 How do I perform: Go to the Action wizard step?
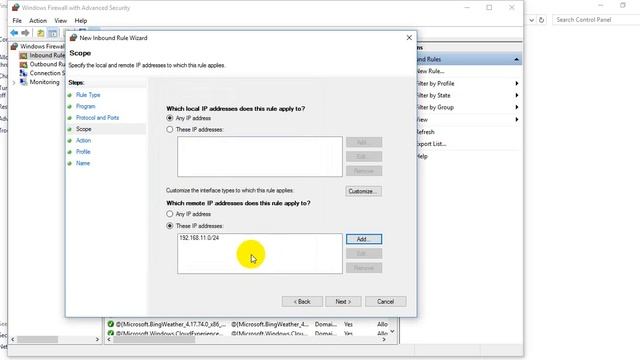pyautogui.click(x=83, y=140)
